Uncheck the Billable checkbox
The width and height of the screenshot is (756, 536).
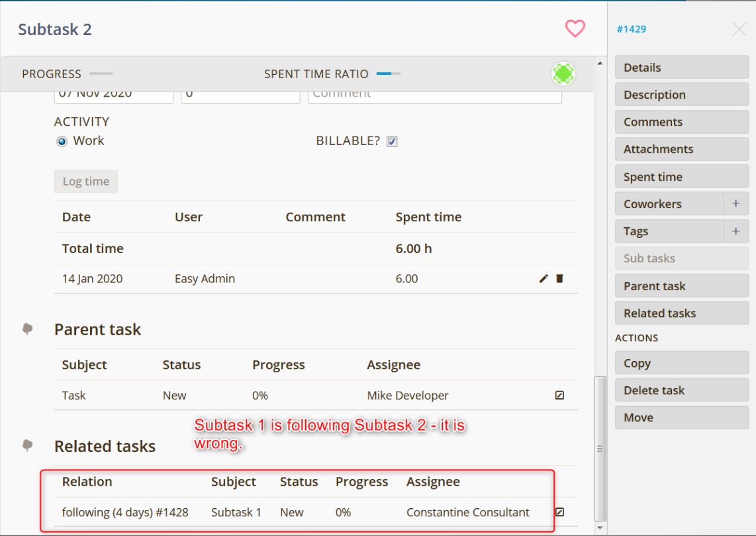coord(392,141)
